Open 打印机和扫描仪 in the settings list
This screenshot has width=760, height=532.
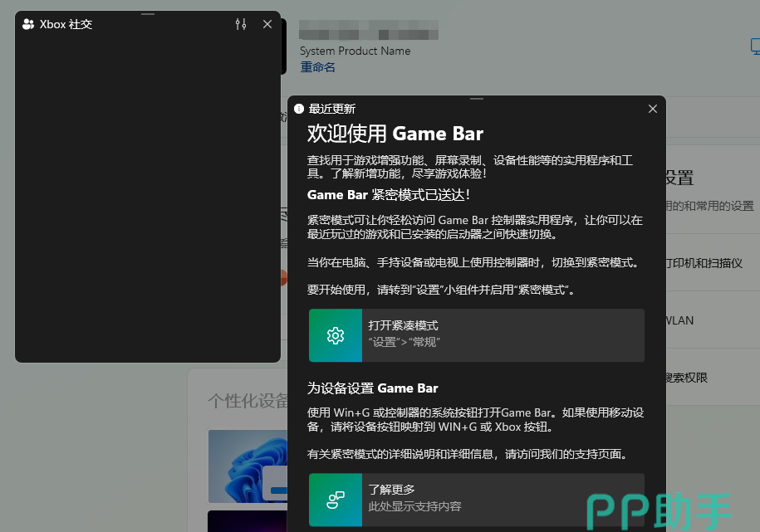point(703,263)
